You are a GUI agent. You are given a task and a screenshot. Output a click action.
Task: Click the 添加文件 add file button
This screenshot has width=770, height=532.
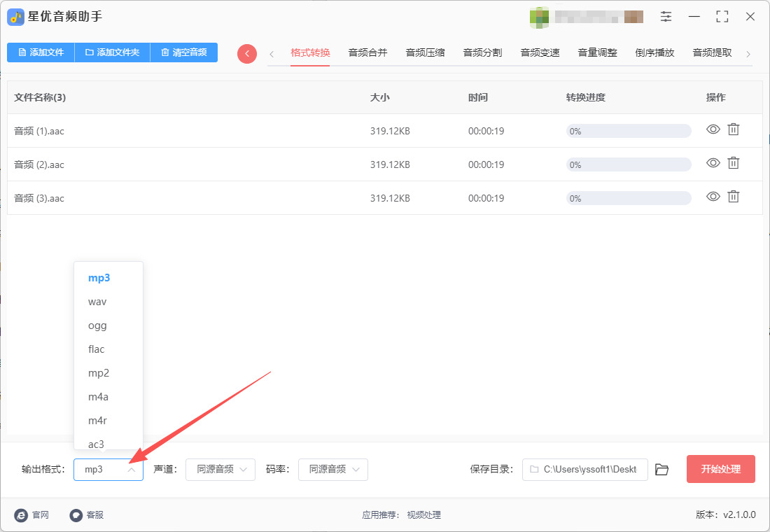(x=41, y=52)
